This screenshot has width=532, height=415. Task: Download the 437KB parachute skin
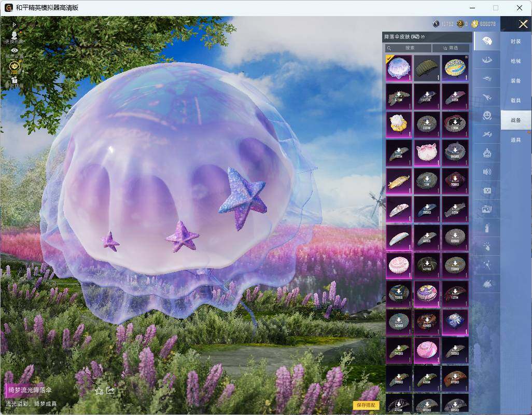pos(427,266)
